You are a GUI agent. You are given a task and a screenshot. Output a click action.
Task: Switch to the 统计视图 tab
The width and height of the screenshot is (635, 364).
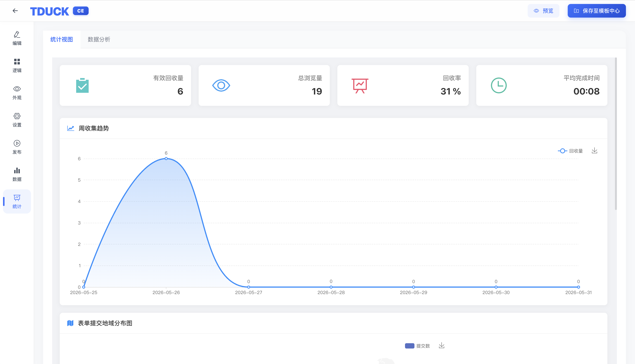[x=61, y=39]
